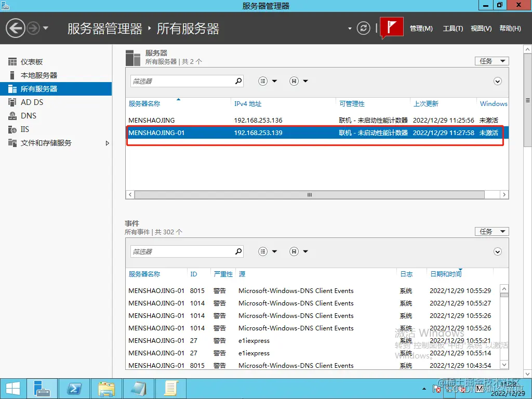Viewport: 532px width, 399px height.
Task: Sort events by 日期和时间 column
Action: tap(446, 274)
